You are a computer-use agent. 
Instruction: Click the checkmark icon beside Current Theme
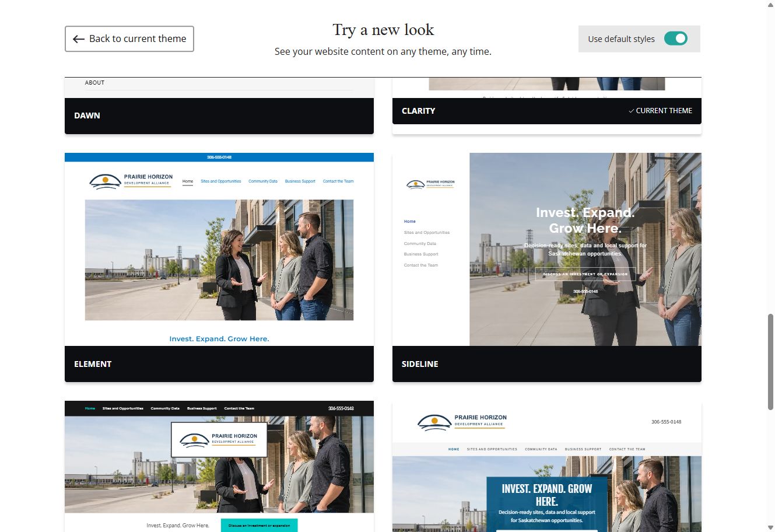point(631,111)
